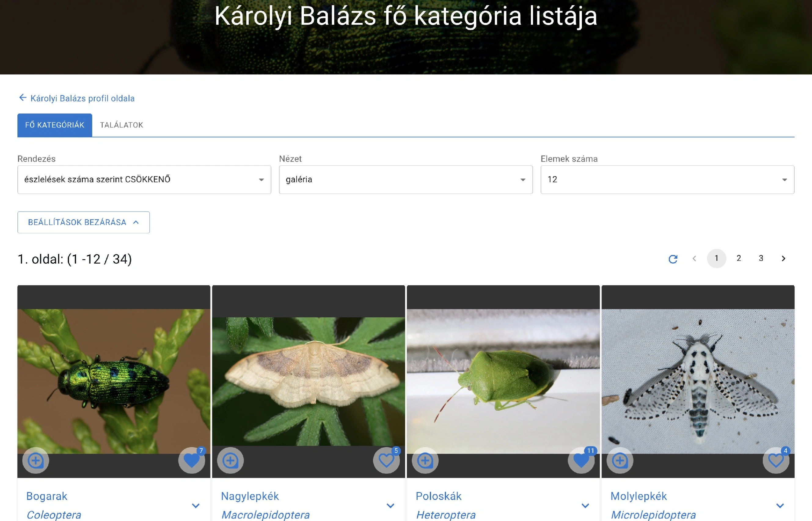Open the Elemek száma dropdown
812x521 pixels.
667,180
